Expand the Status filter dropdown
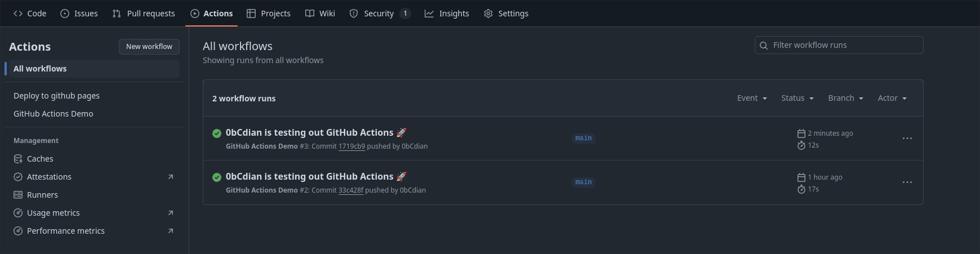980x254 pixels. point(798,98)
